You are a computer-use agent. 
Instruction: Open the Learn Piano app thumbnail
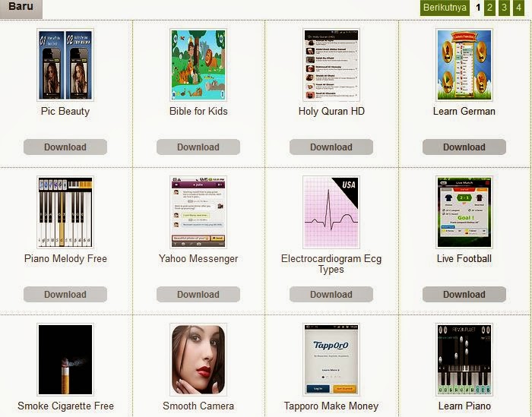click(464, 360)
